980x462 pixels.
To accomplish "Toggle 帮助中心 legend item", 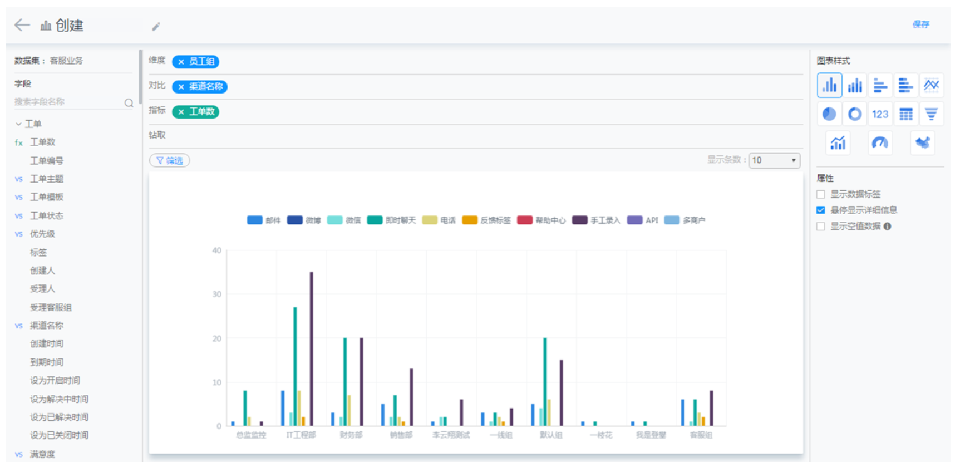I will point(541,220).
